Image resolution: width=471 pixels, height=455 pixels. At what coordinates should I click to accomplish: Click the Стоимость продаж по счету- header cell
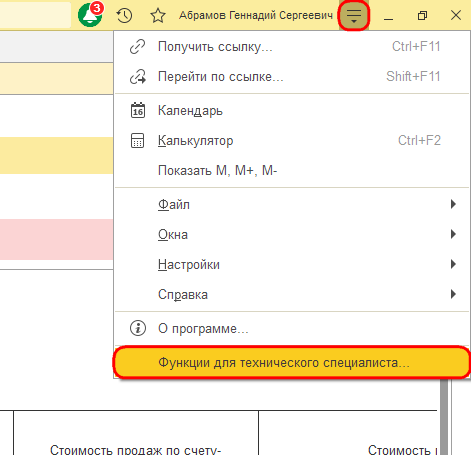(136, 433)
